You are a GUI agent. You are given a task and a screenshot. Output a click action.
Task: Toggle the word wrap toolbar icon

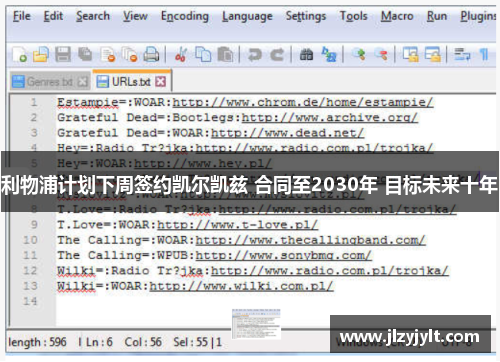point(462,54)
